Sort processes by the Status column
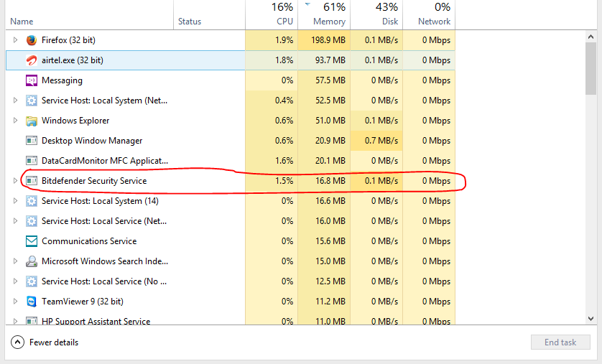The height and width of the screenshot is (364, 602). point(209,15)
